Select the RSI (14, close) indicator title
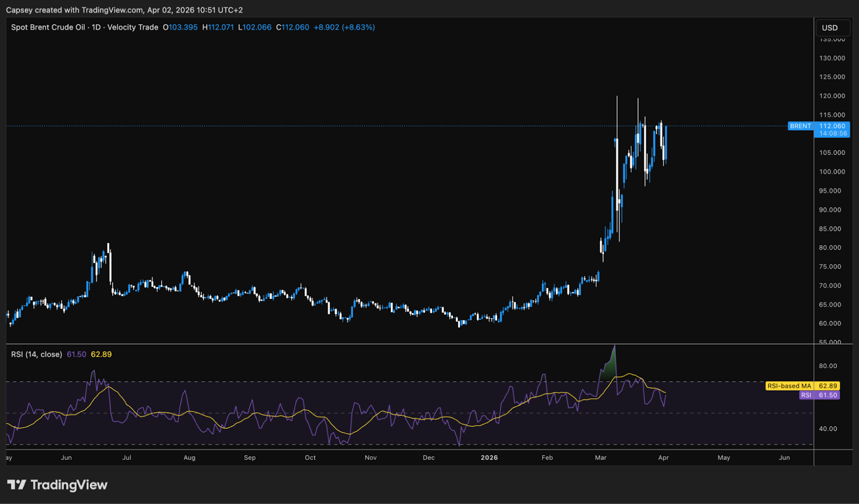Viewport: 859px width, 504px height. [36, 354]
